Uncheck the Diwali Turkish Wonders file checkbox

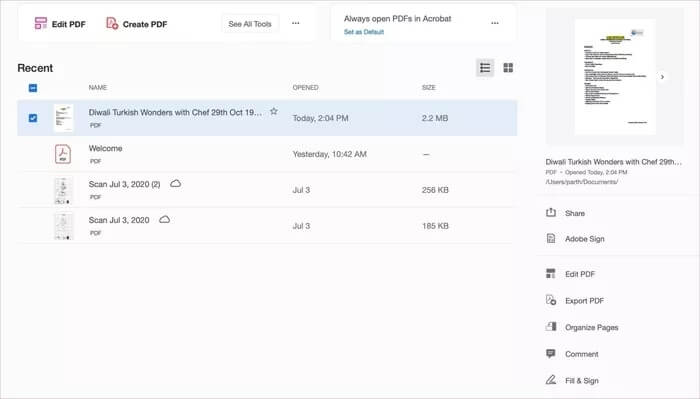point(33,118)
